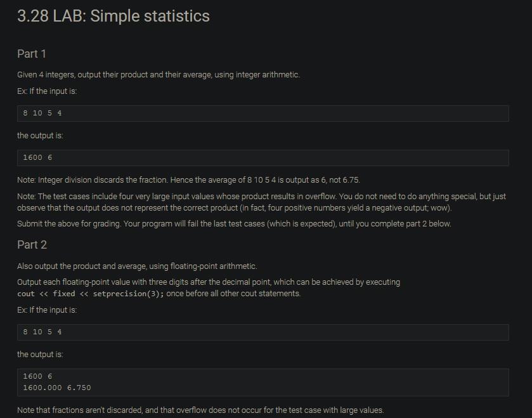
Task: Click the second 'the output is:' label in Part 2
Action: coord(40,354)
